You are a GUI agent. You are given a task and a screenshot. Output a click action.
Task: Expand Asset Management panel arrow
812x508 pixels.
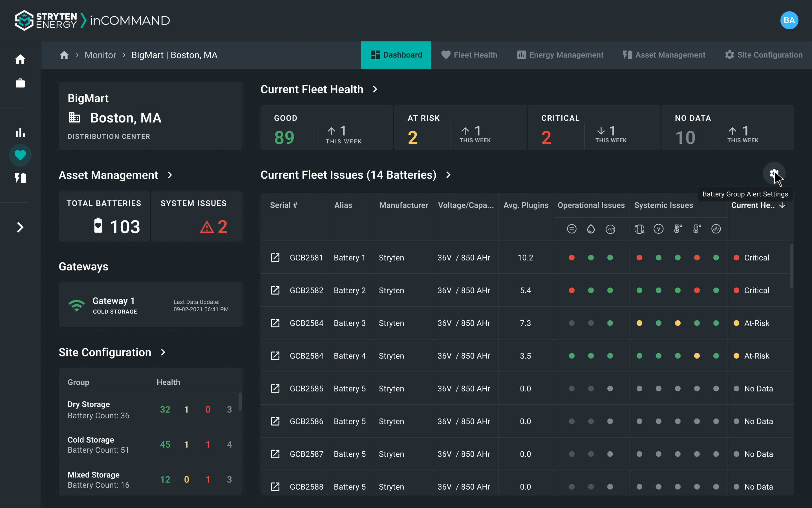[170, 175]
